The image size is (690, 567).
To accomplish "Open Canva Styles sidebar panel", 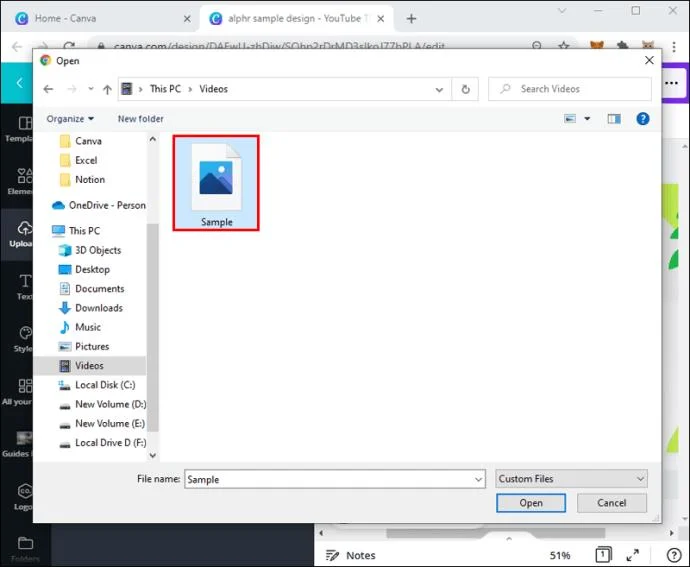I will [23, 339].
